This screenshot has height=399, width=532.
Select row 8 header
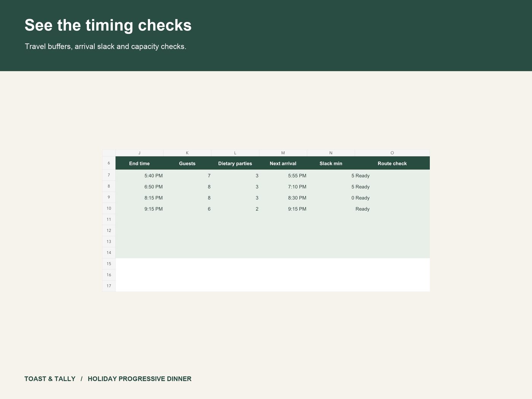click(x=109, y=186)
